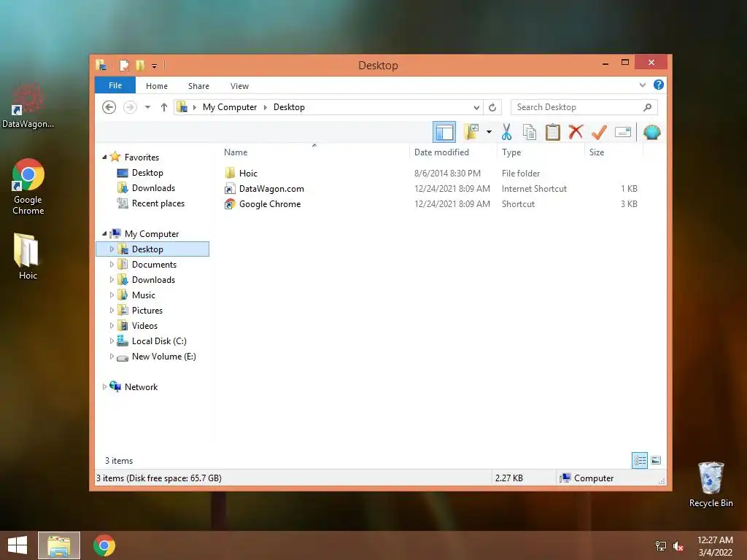
Task: Select Local Disk (C:) in tree
Action: (x=158, y=341)
